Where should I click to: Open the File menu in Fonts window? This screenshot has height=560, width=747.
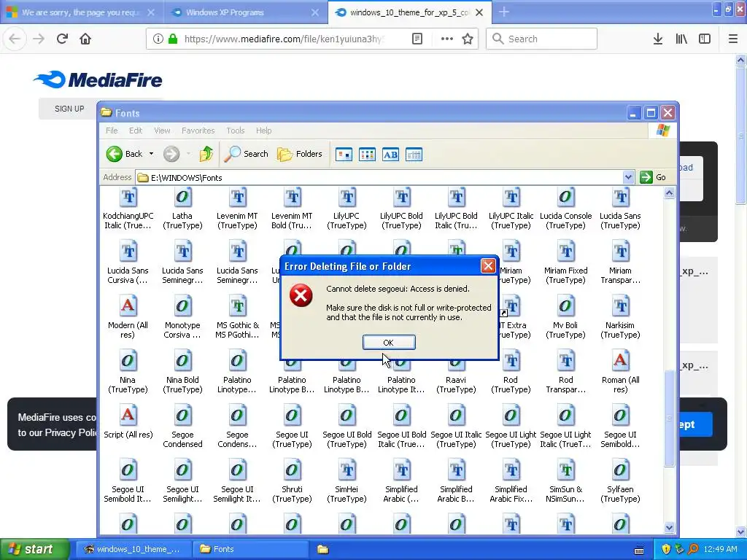tap(112, 131)
